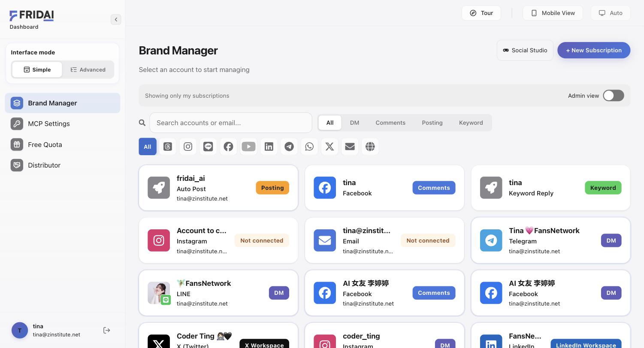Open the Auto theme selector
This screenshot has height=348, width=644.
point(611,13)
